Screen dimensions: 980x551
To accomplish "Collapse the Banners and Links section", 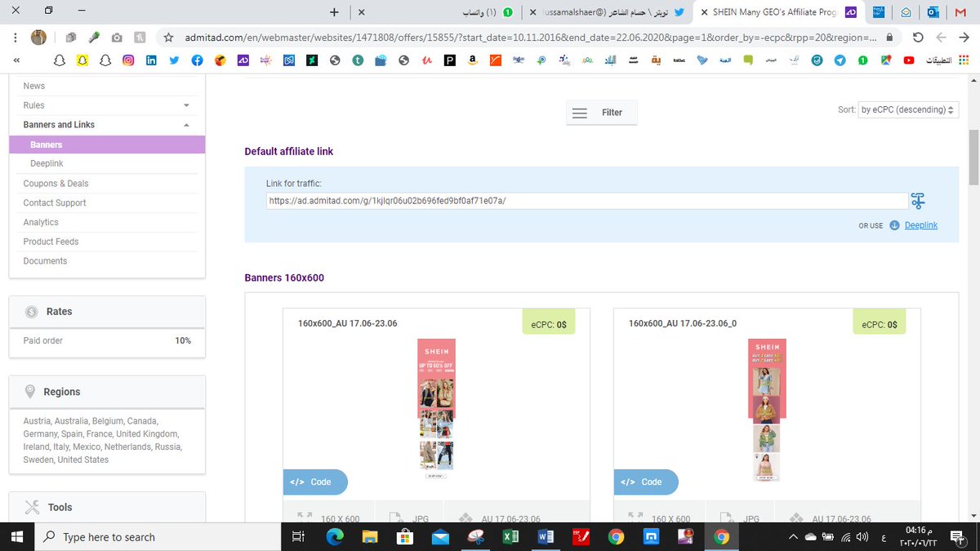I will coord(186,125).
